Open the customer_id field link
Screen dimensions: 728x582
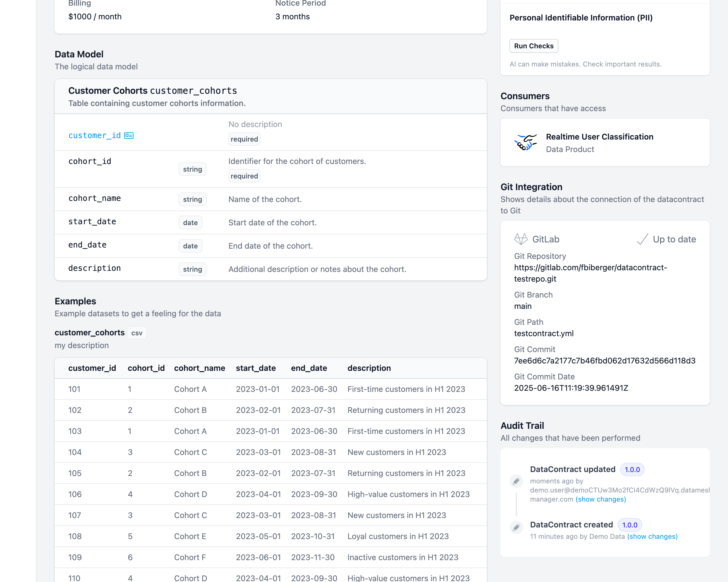94,136
